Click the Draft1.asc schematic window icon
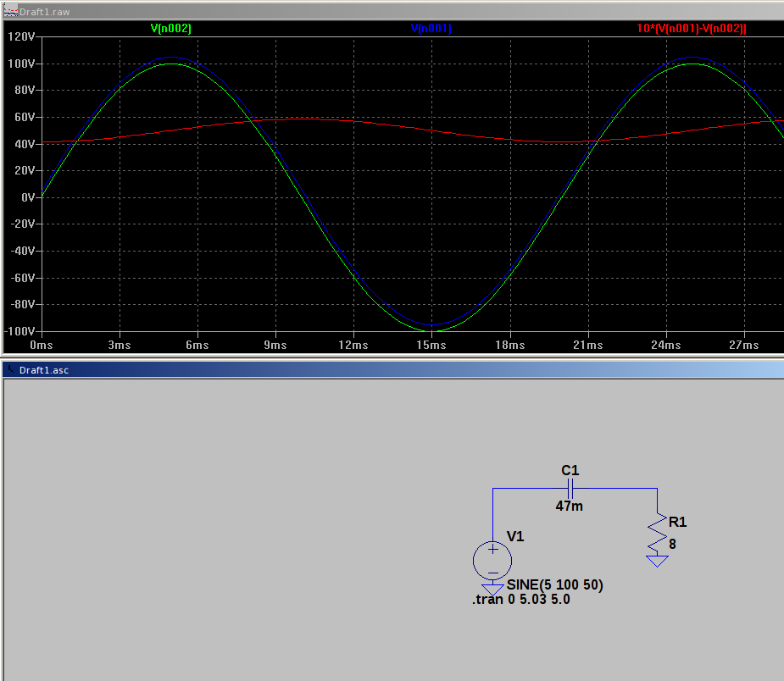This screenshot has width=784, height=681. coord(10,370)
